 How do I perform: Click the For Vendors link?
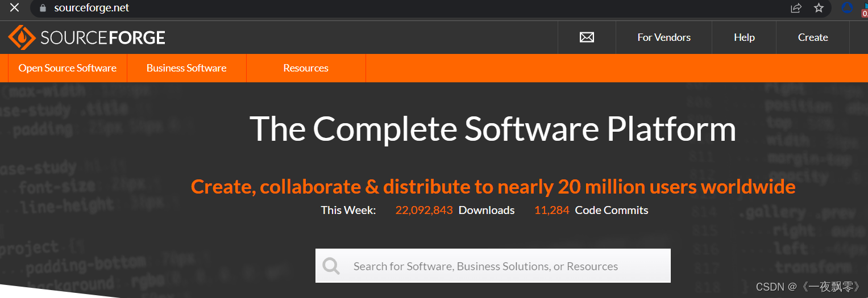[664, 37]
